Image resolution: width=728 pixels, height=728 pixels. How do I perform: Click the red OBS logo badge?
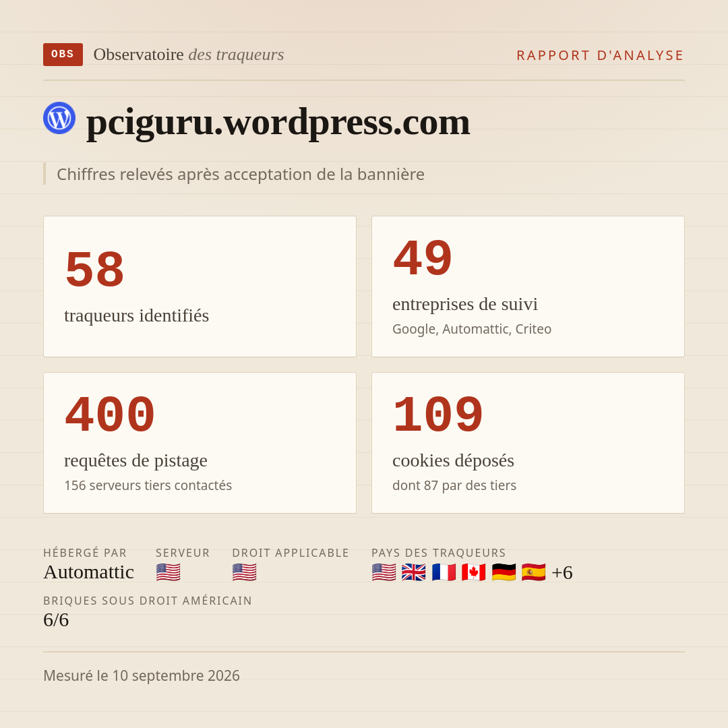pyautogui.click(x=63, y=55)
